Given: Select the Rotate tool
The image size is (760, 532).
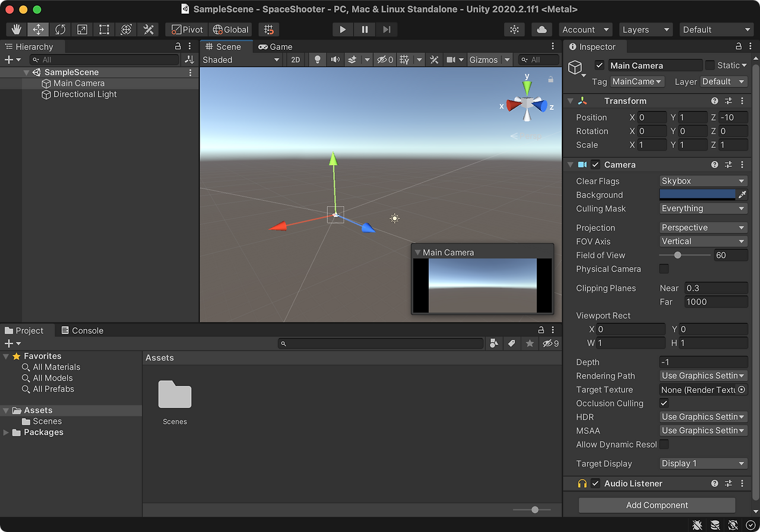Looking at the screenshot, I should point(61,30).
